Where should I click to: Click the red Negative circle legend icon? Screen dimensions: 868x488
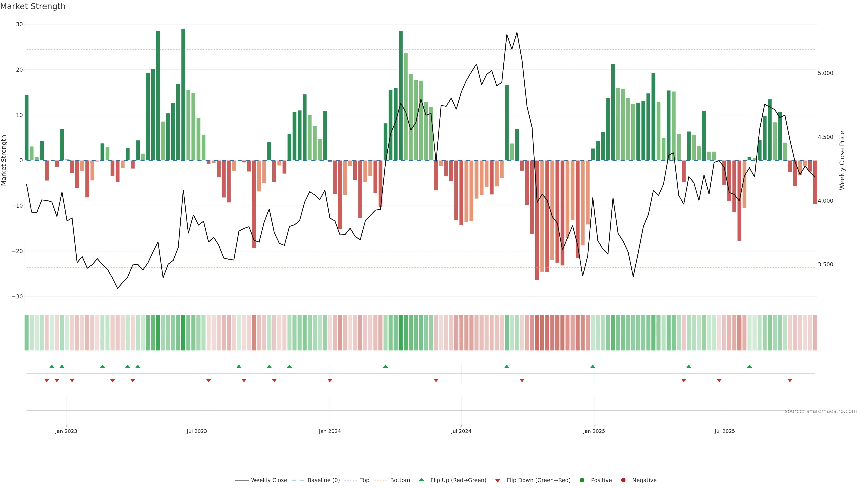click(623, 480)
